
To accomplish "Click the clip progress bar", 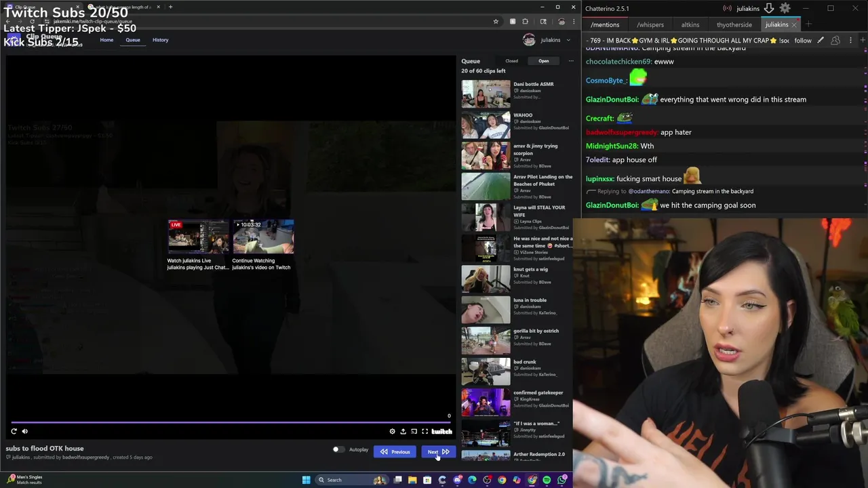I will tap(231, 422).
